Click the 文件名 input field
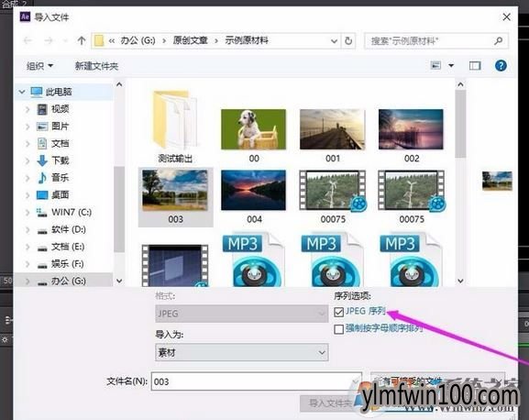The image size is (529, 420). (x=257, y=381)
